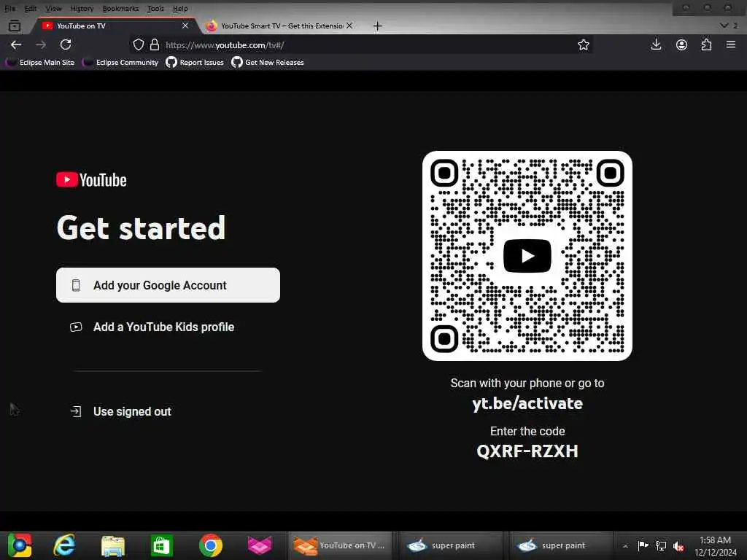Open the File menu
The width and height of the screenshot is (747, 560).
tap(10, 9)
